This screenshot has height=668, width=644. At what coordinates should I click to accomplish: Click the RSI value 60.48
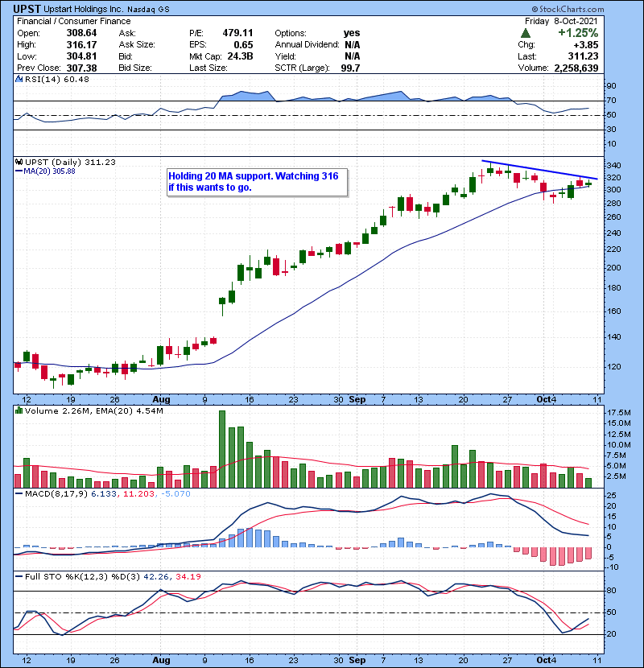pyautogui.click(x=75, y=79)
